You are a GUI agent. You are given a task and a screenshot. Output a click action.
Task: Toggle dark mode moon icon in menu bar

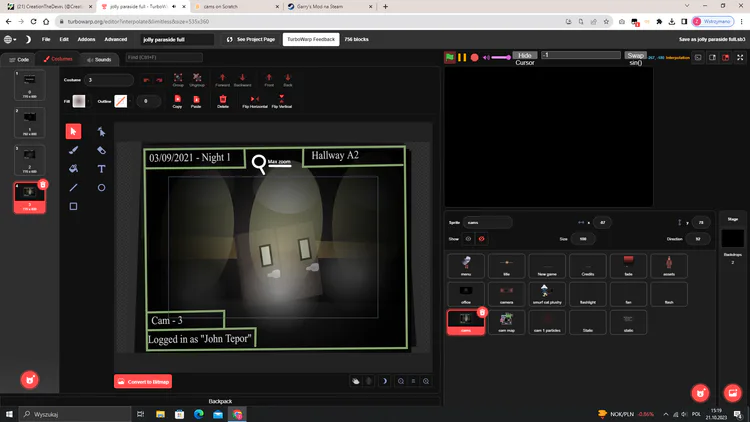(28, 39)
